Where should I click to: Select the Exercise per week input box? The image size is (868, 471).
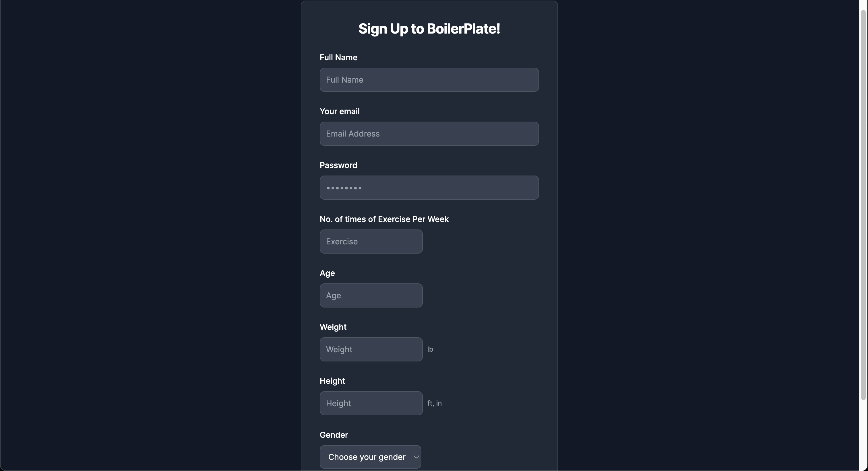pyautogui.click(x=371, y=242)
